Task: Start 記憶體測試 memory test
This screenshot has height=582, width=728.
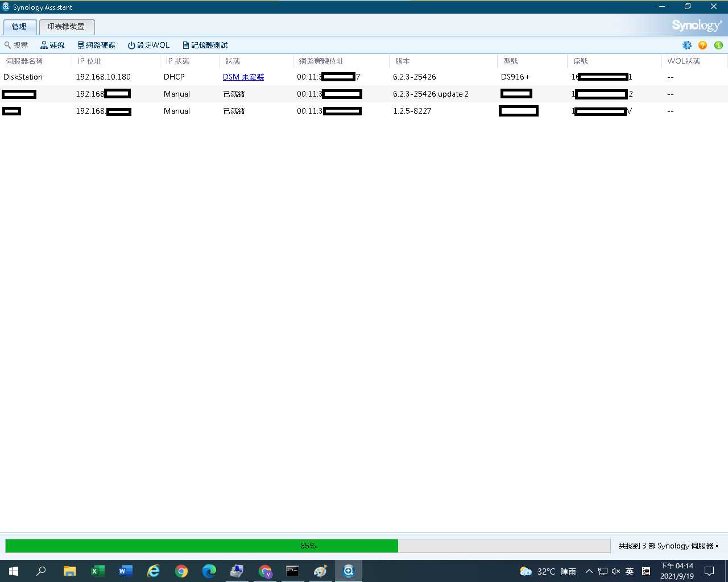Action: [x=205, y=45]
